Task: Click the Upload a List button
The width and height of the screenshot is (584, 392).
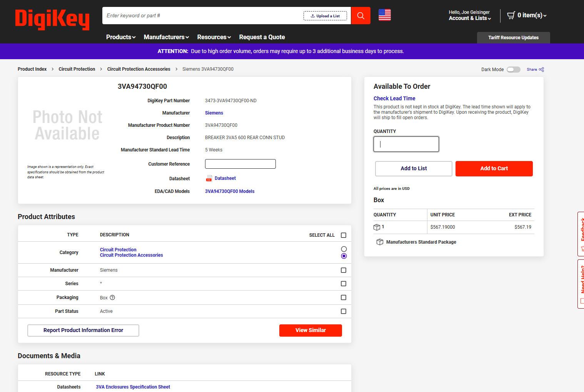Action: coord(325,16)
